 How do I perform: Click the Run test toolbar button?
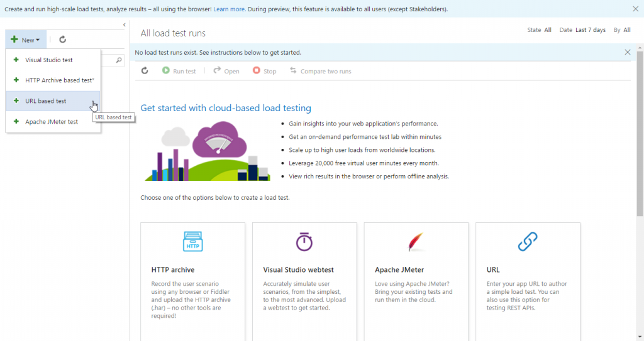pos(179,71)
